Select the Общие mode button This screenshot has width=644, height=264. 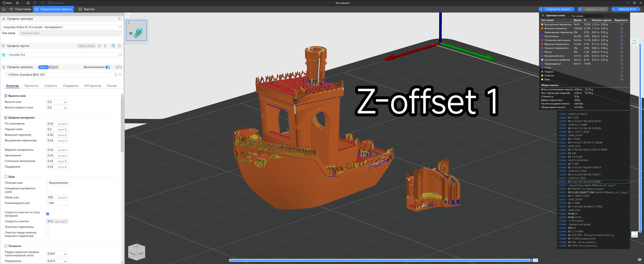click(43, 67)
